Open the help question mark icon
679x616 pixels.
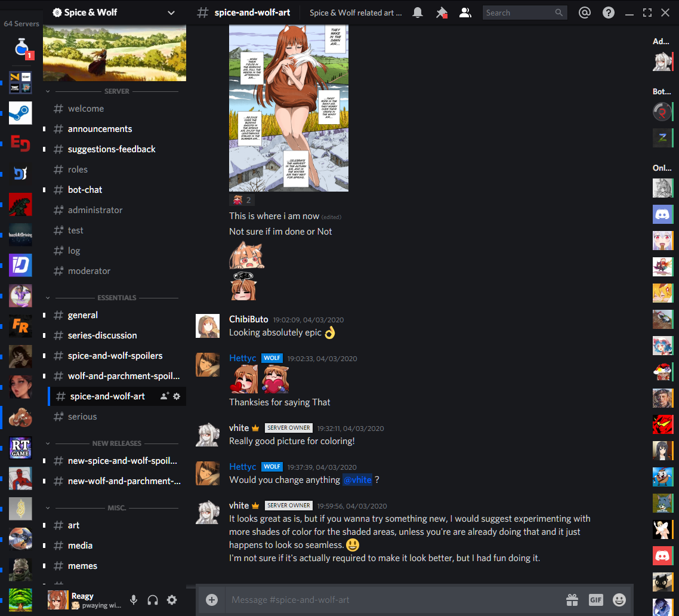click(609, 13)
